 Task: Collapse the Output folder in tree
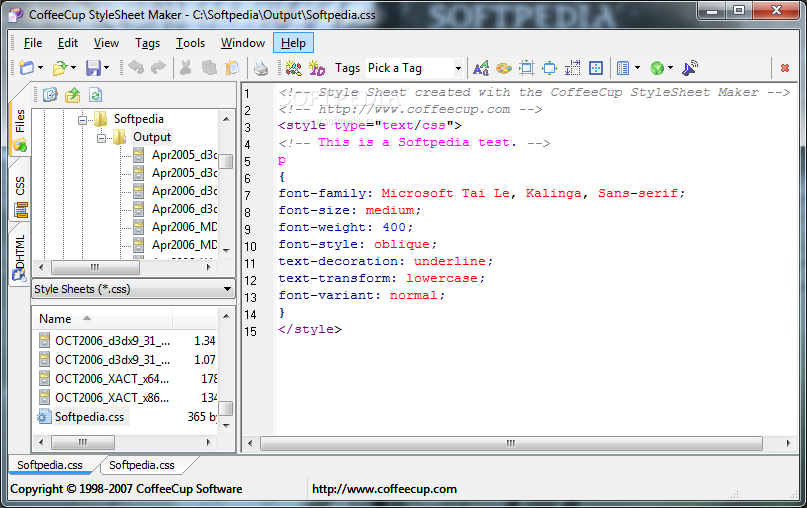click(101, 138)
